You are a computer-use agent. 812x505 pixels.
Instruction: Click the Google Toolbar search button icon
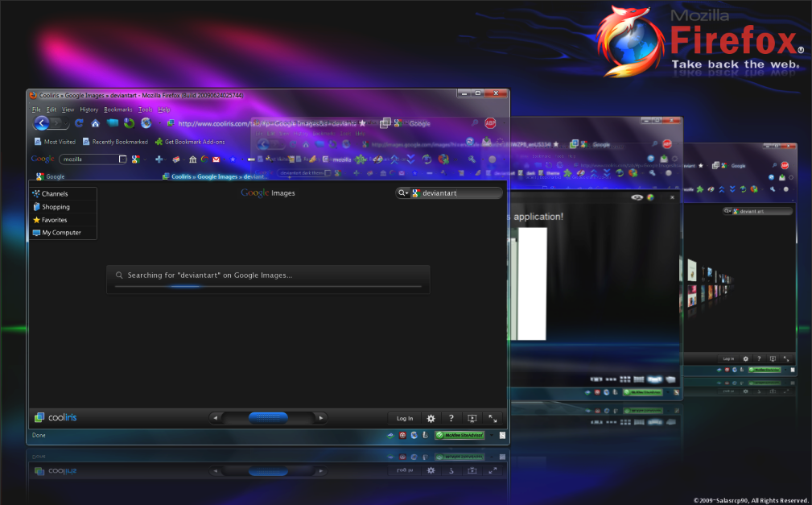135,159
